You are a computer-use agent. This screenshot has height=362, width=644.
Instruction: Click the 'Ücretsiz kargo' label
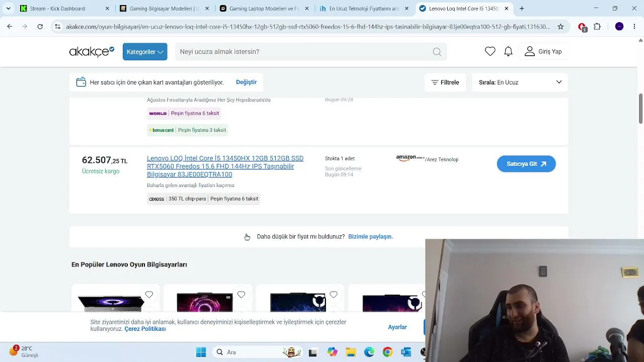pyautogui.click(x=101, y=171)
